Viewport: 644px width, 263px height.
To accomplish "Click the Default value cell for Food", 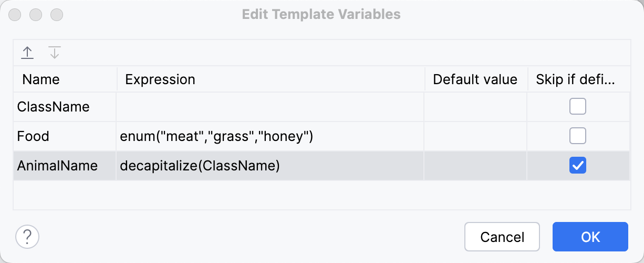I will tap(475, 136).
